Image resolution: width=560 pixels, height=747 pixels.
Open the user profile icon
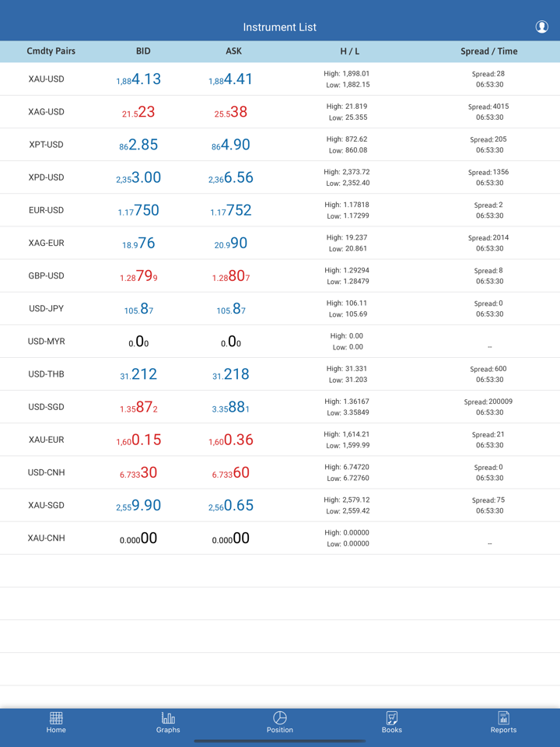point(541,27)
